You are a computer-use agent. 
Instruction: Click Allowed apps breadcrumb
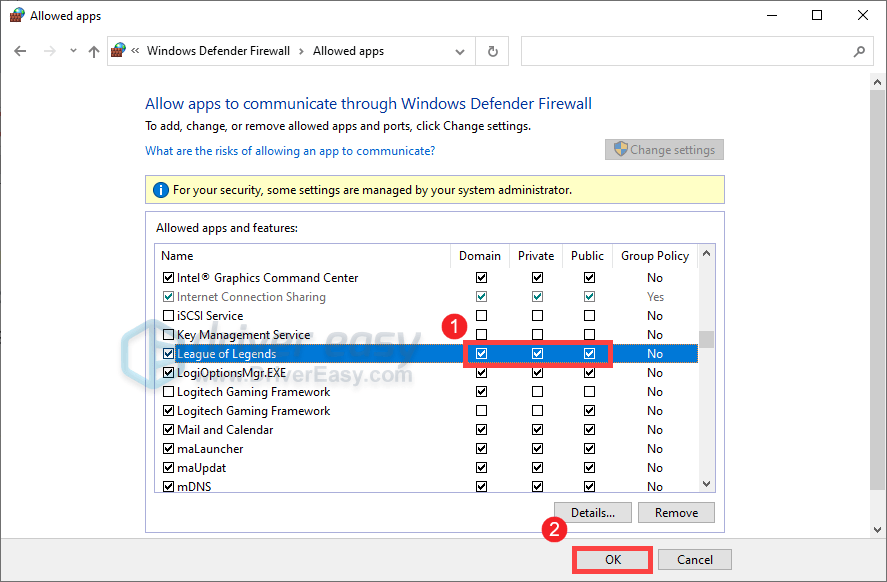tap(348, 51)
